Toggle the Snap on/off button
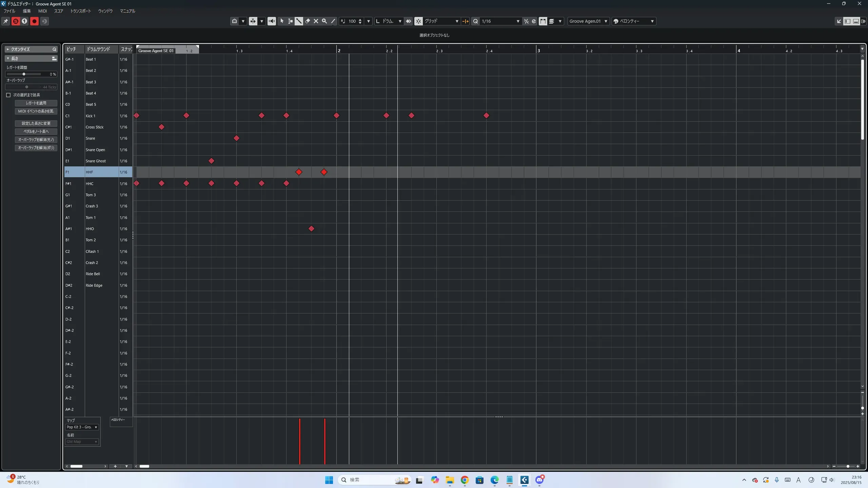The height and width of the screenshot is (488, 868). (x=418, y=21)
